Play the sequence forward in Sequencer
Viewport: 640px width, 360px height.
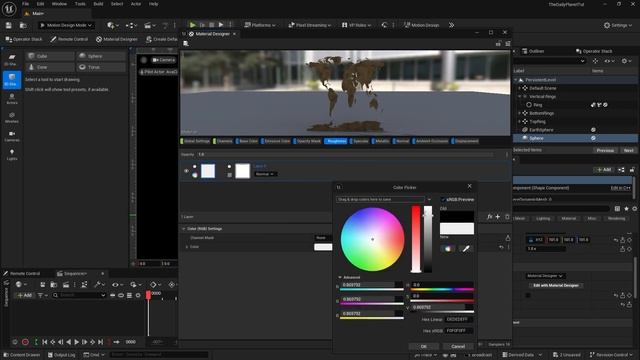pyautogui.click(x=76, y=342)
